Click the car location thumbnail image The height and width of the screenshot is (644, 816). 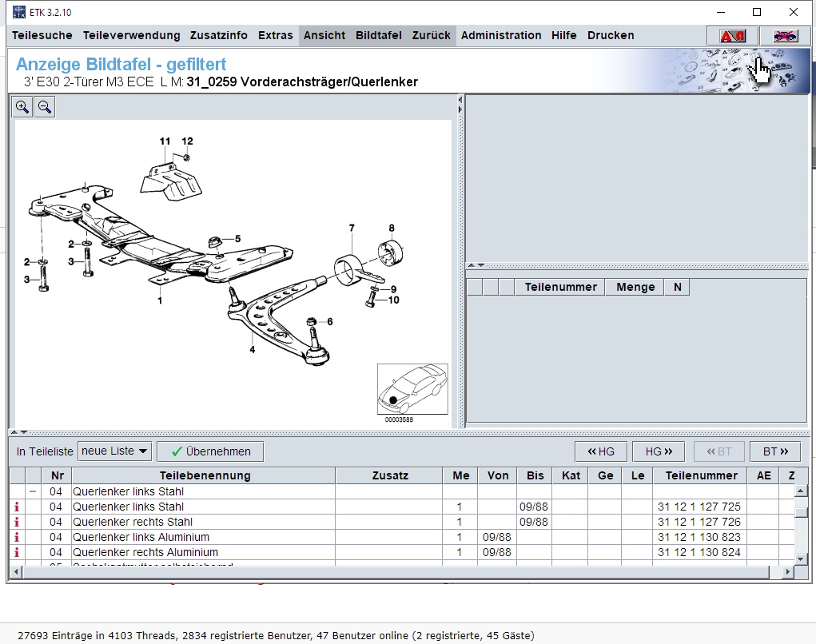pyautogui.click(x=412, y=389)
